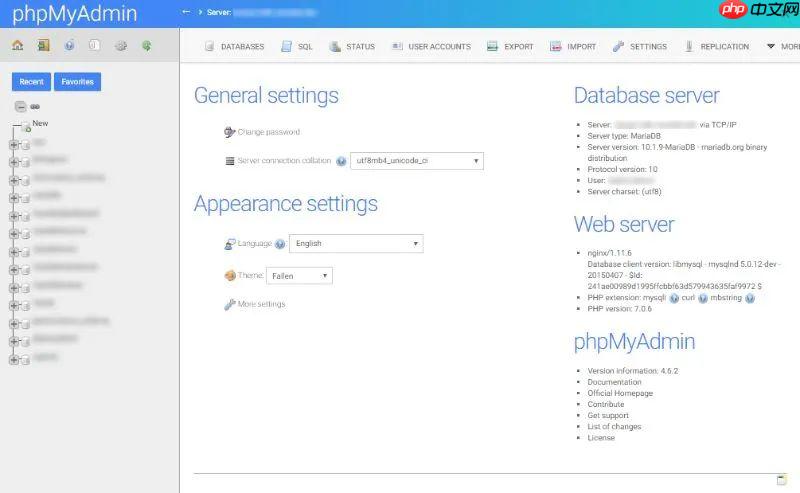The image size is (800, 493).
Task: Collapse all with the minus icon
Action: (20, 106)
